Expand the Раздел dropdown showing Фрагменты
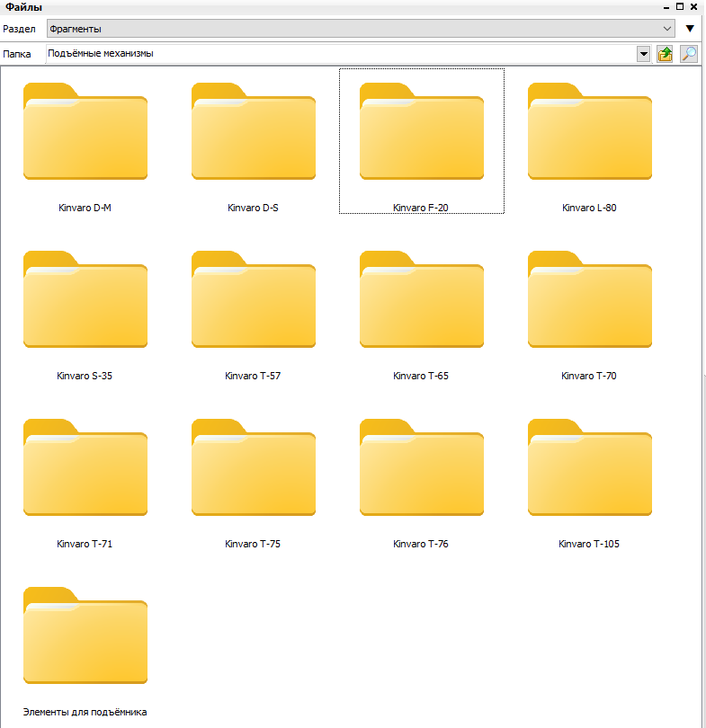The image size is (706, 728). pos(361,29)
